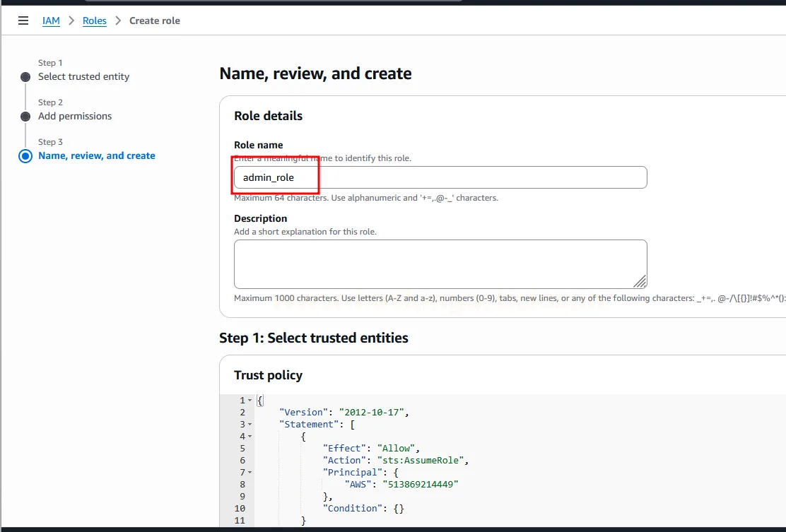Click the AWS account ID 513869214449 value
Viewport: 786px width, 532px height.
coord(421,484)
